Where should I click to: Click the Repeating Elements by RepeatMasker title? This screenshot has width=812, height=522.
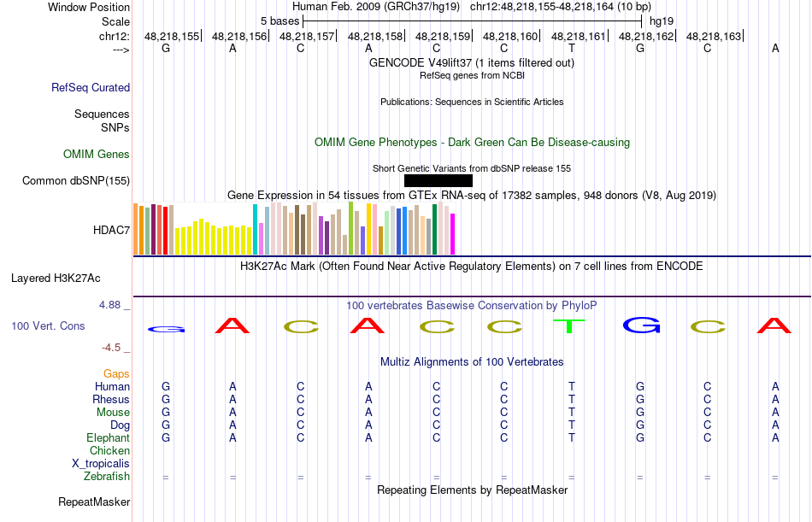point(472,490)
